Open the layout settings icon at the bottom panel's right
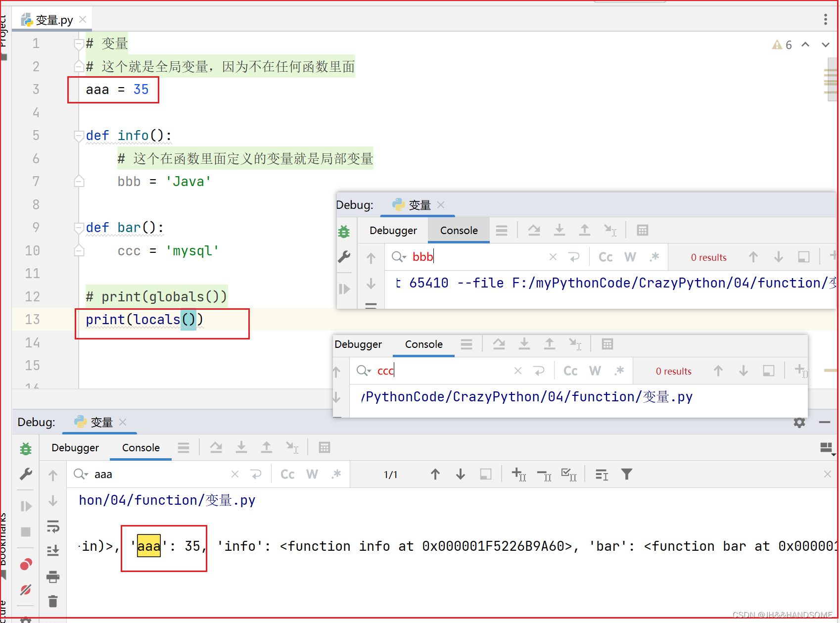The width and height of the screenshot is (840, 623). point(827,448)
